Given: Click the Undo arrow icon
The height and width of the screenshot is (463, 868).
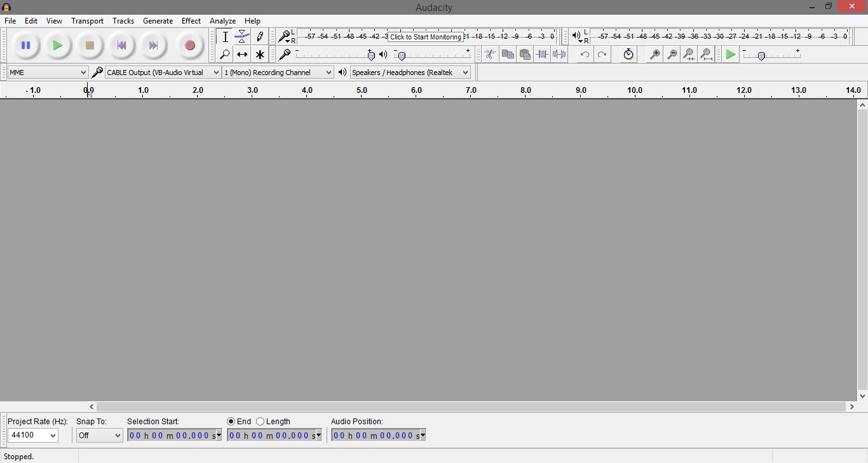Looking at the screenshot, I should coord(585,55).
